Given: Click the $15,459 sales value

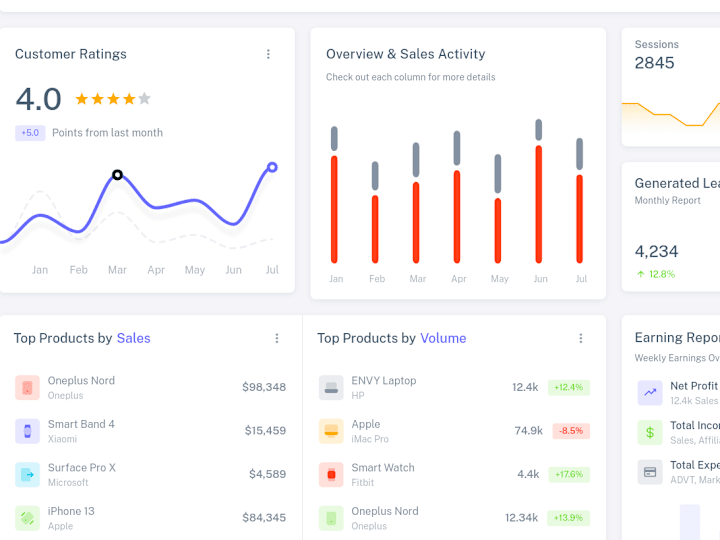Looking at the screenshot, I should point(265,431).
